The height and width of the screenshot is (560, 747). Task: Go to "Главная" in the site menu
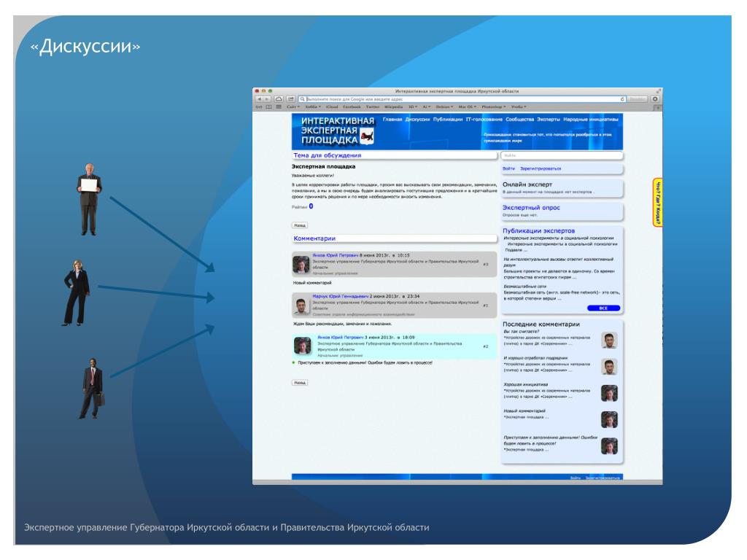point(392,119)
